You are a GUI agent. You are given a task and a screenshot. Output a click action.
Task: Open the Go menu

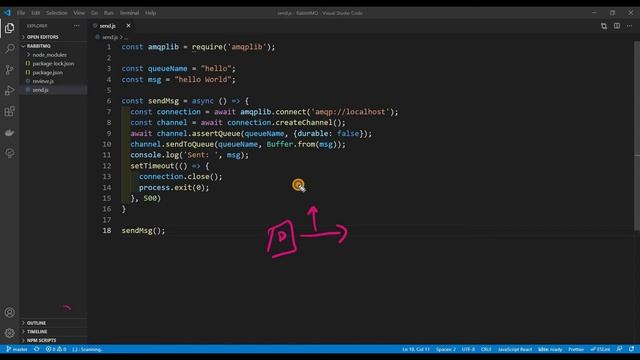(x=94, y=13)
